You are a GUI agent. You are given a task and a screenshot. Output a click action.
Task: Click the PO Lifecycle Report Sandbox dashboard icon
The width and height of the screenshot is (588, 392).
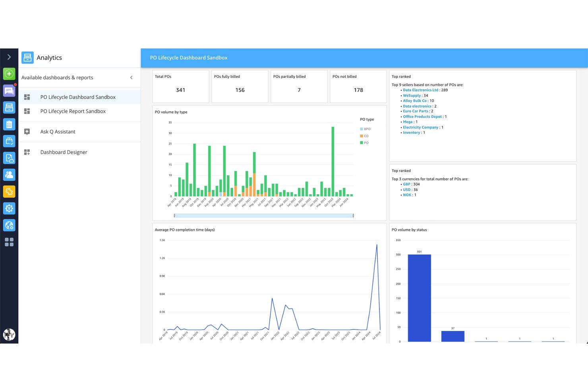click(27, 111)
